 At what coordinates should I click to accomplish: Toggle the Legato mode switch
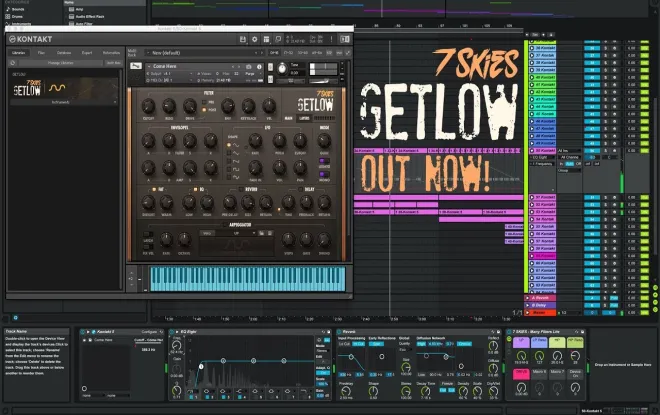click(x=324, y=161)
